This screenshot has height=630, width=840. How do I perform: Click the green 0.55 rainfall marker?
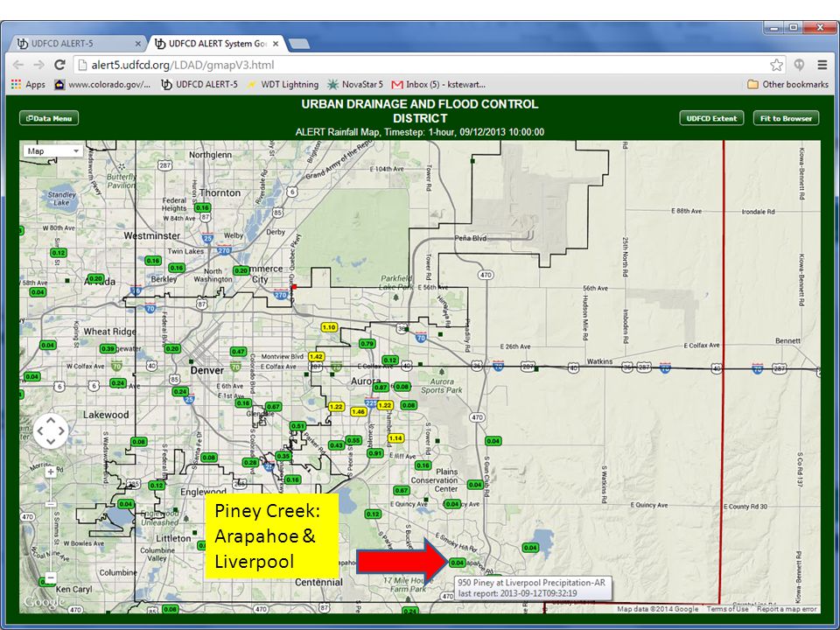click(353, 440)
